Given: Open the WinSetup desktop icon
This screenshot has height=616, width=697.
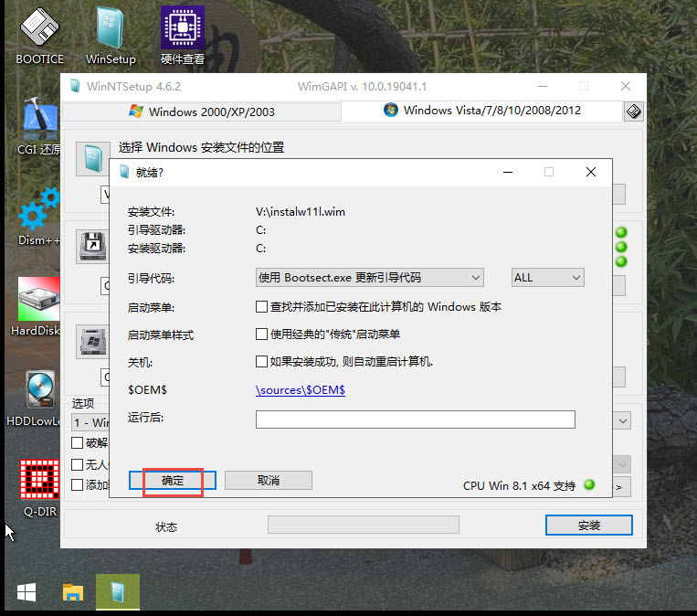Looking at the screenshot, I should point(111,36).
